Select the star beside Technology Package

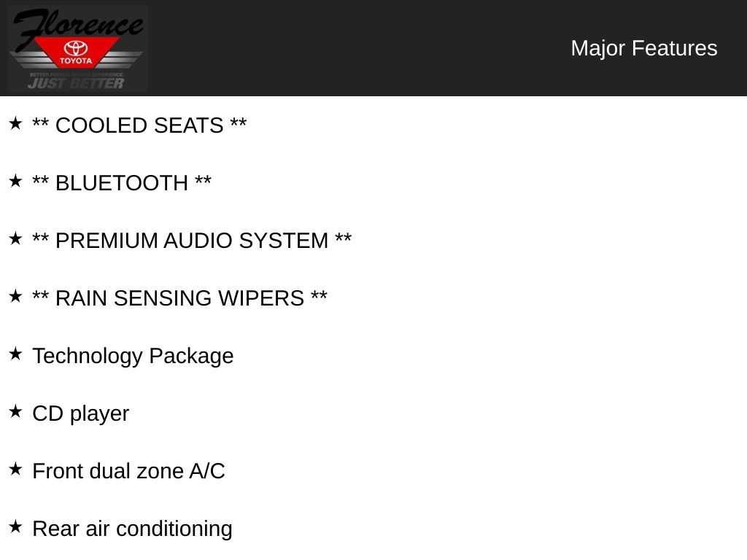(x=15, y=354)
